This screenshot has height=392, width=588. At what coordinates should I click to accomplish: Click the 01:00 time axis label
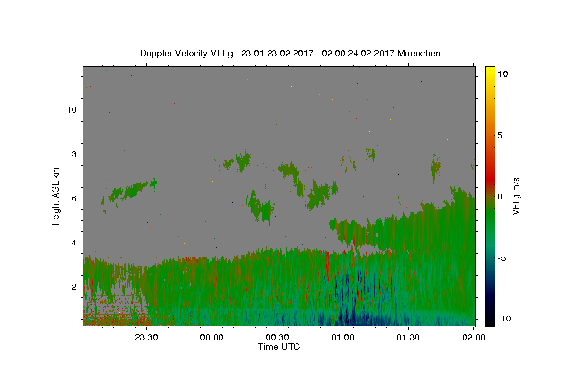pyautogui.click(x=343, y=337)
